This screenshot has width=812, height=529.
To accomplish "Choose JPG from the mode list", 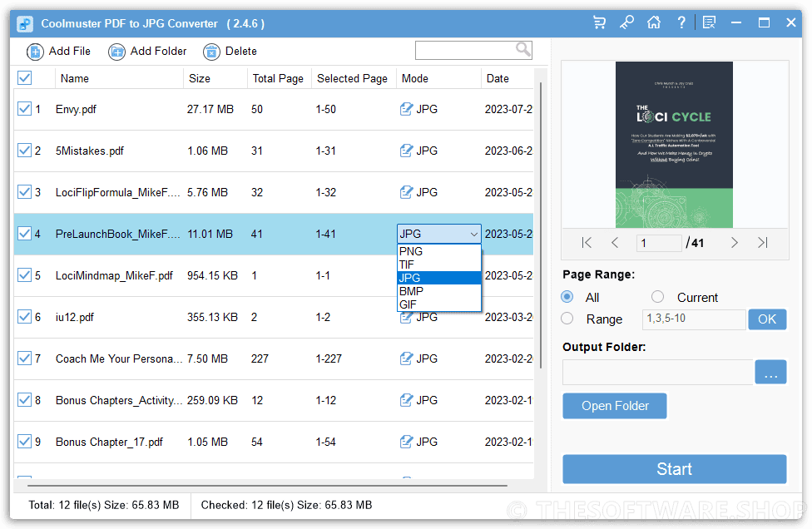I will (x=438, y=278).
